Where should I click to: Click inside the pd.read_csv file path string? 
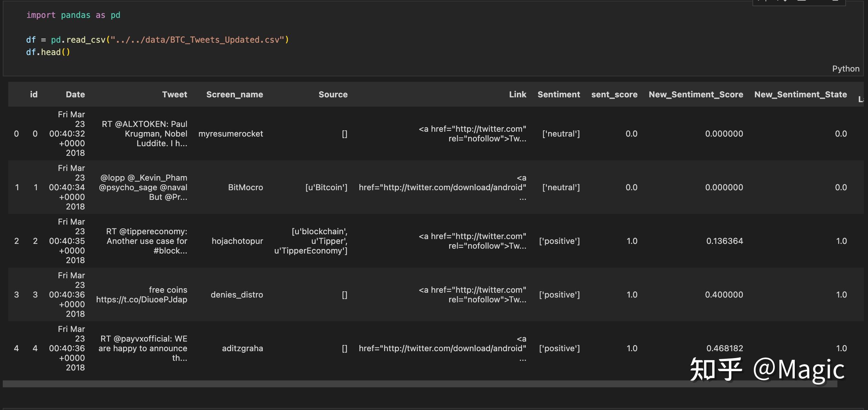click(198, 40)
